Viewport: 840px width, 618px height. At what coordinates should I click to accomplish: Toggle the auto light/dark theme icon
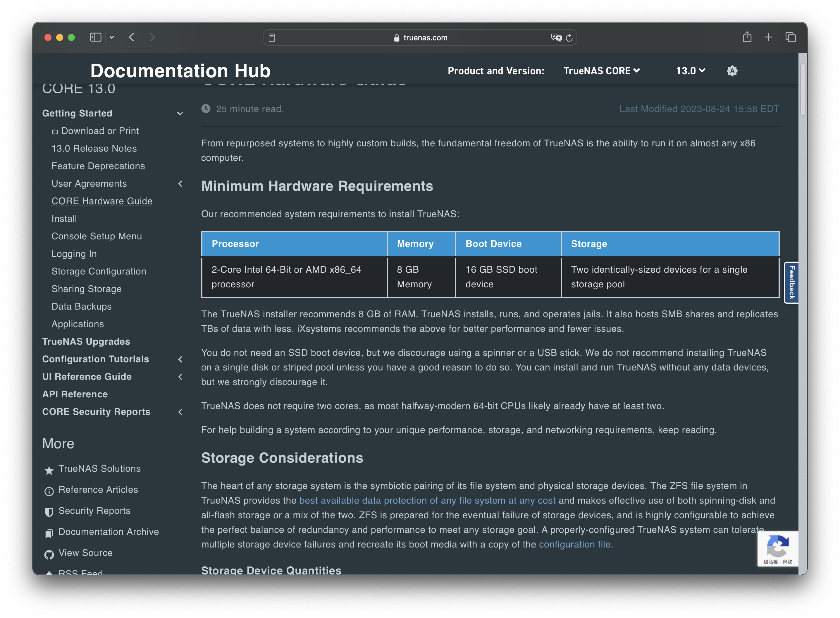point(732,71)
